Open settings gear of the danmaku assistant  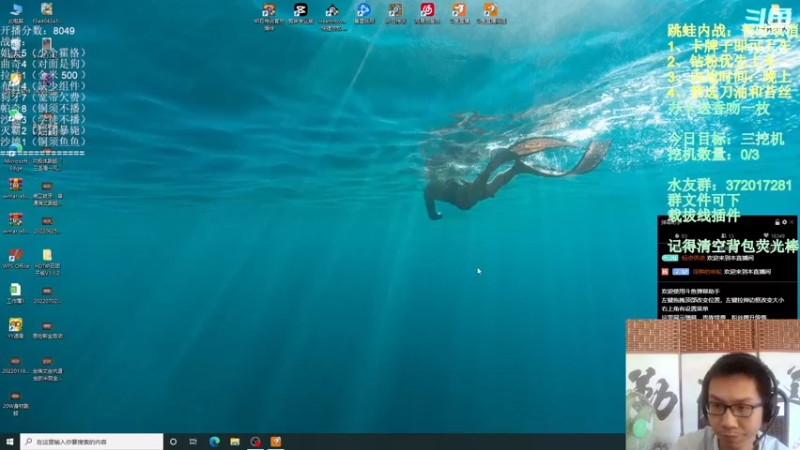[x=784, y=222]
